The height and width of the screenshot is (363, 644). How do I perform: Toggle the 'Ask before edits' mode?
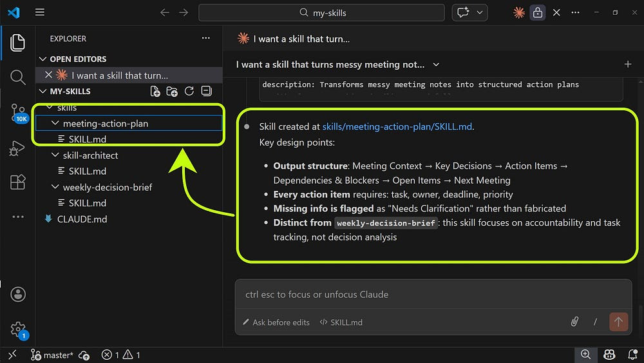276,322
